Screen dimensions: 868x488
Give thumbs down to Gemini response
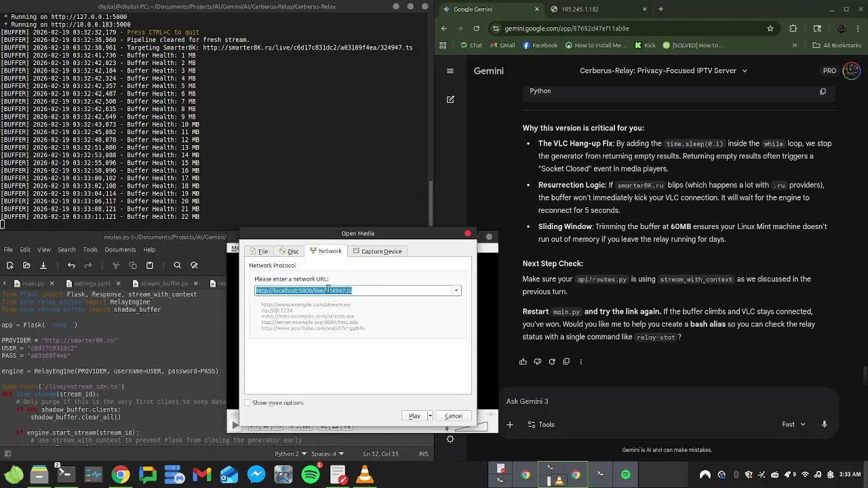(x=537, y=361)
